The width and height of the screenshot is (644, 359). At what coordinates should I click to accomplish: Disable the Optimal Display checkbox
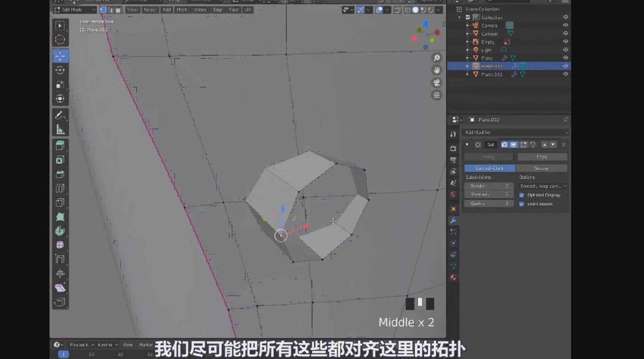tap(522, 195)
